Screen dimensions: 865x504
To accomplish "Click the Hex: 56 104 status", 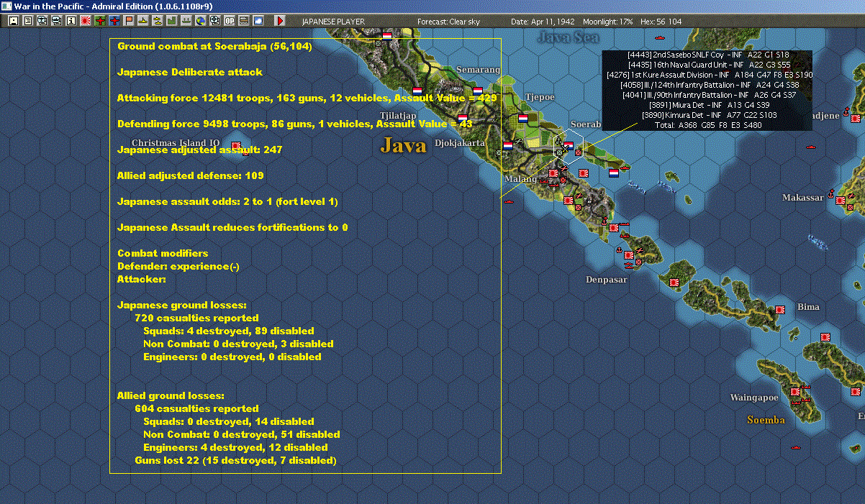I will click(659, 22).
